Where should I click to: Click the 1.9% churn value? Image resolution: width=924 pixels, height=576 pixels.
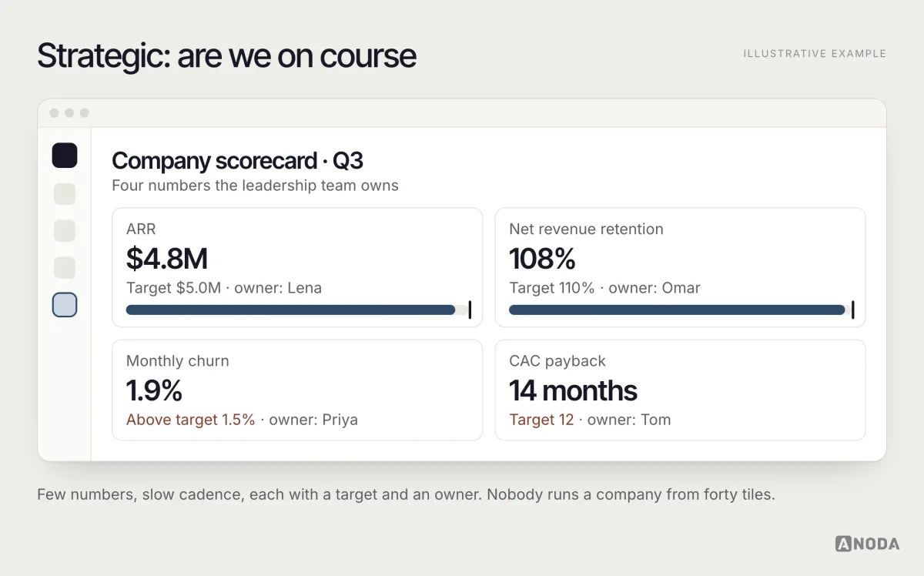[x=154, y=390]
